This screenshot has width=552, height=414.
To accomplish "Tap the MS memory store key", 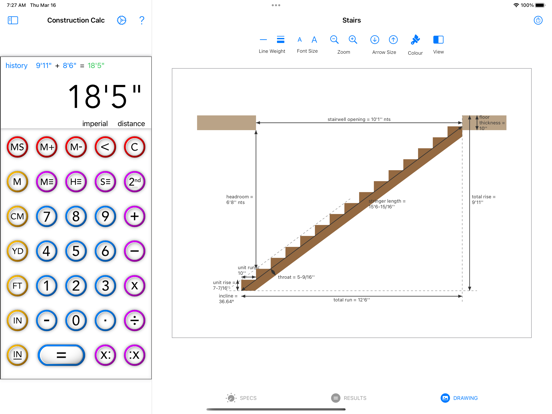I will [x=17, y=147].
